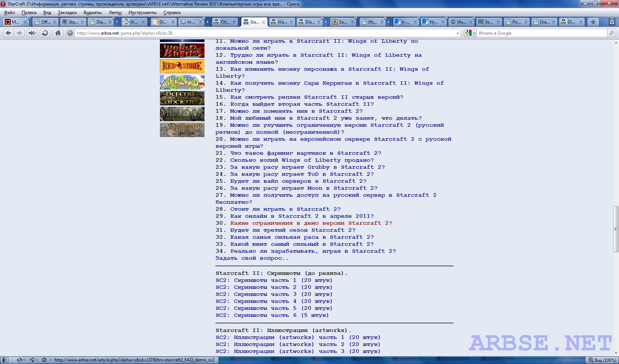Open the Файл menu
The image size is (619, 364).
tap(10, 13)
